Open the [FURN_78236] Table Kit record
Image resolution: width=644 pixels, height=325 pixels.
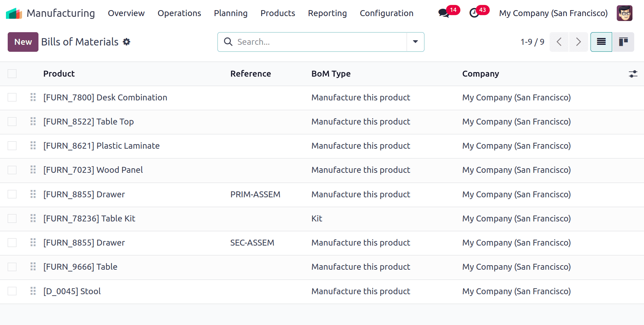tap(89, 218)
